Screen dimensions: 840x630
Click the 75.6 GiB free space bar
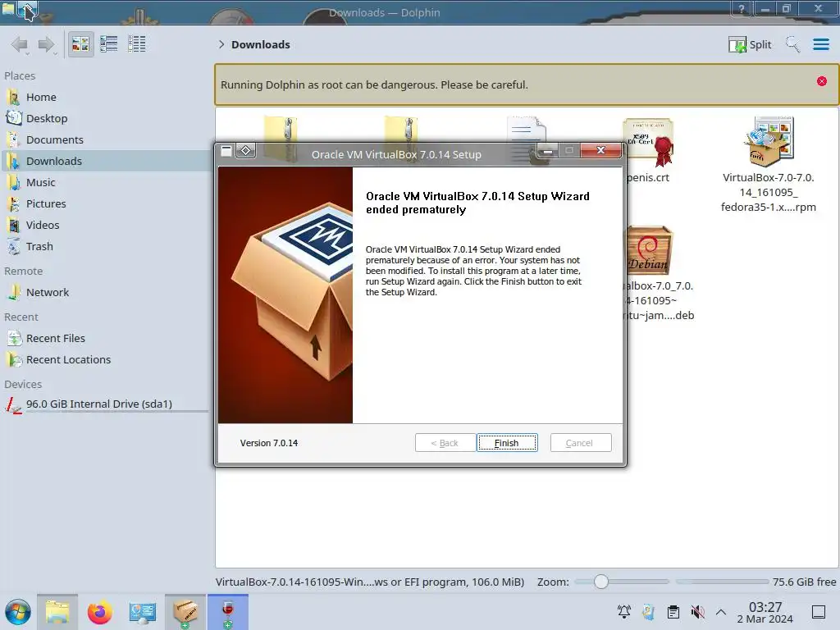tap(723, 582)
